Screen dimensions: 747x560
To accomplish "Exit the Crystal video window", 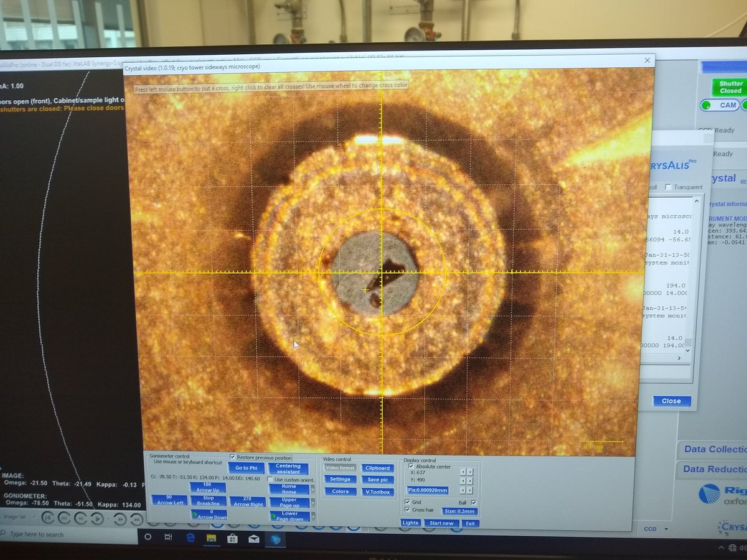I will click(x=470, y=523).
